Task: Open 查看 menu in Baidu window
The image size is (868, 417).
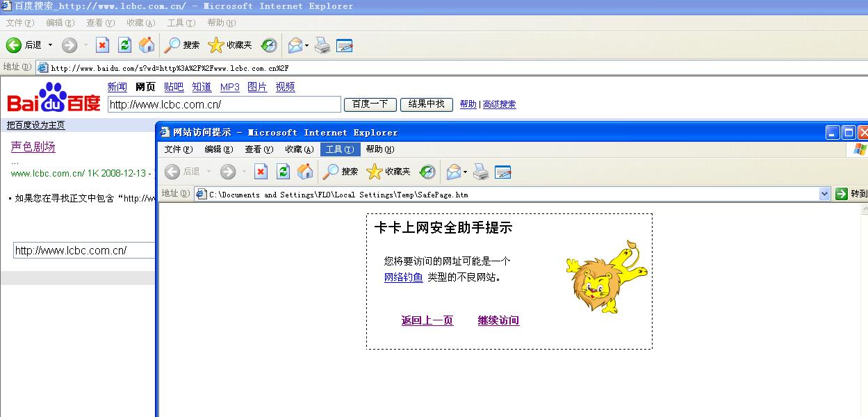Action: pyautogui.click(x=100, y=23)
